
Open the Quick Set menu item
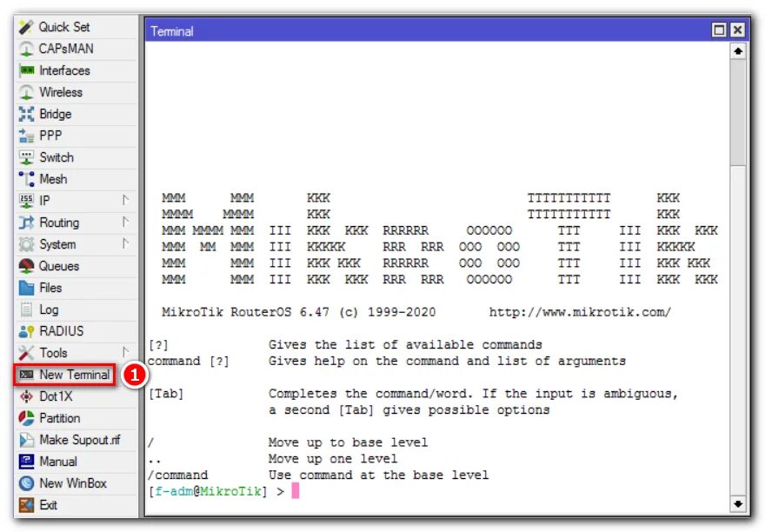[x=76, y=27]
